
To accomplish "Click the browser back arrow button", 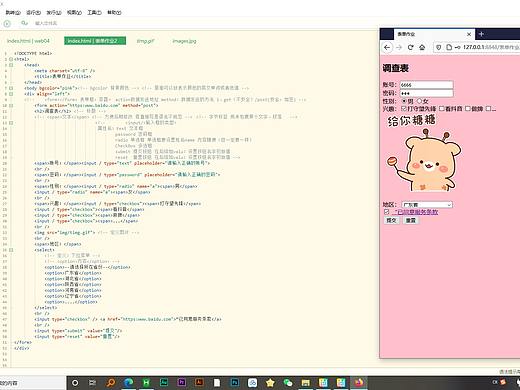I will tap(387, 47).
